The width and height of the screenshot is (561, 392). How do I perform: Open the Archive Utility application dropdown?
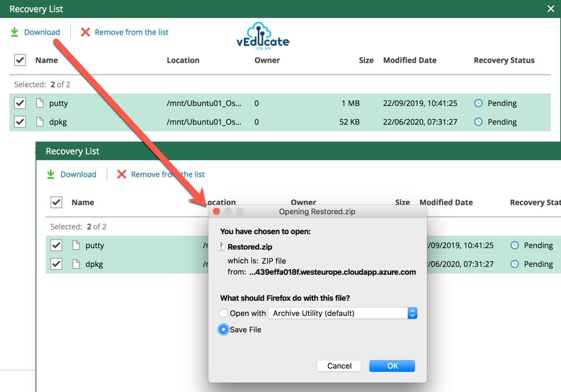412,313
